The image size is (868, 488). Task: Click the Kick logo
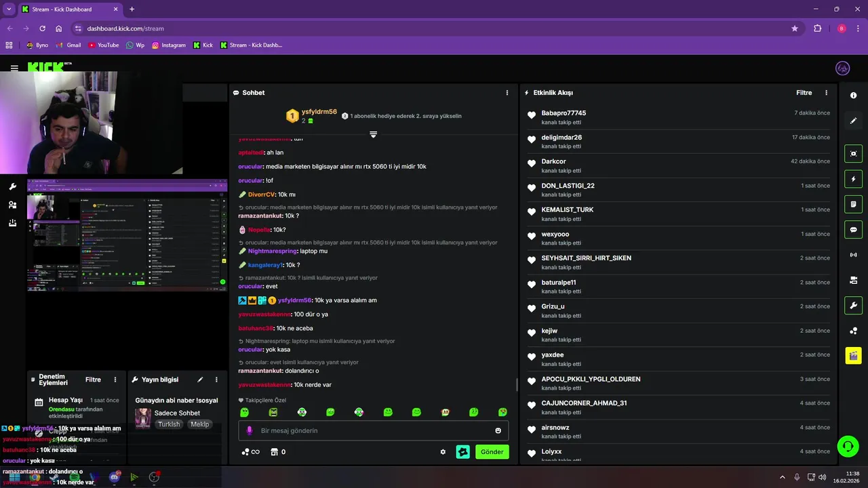click(x=47, y=68)
